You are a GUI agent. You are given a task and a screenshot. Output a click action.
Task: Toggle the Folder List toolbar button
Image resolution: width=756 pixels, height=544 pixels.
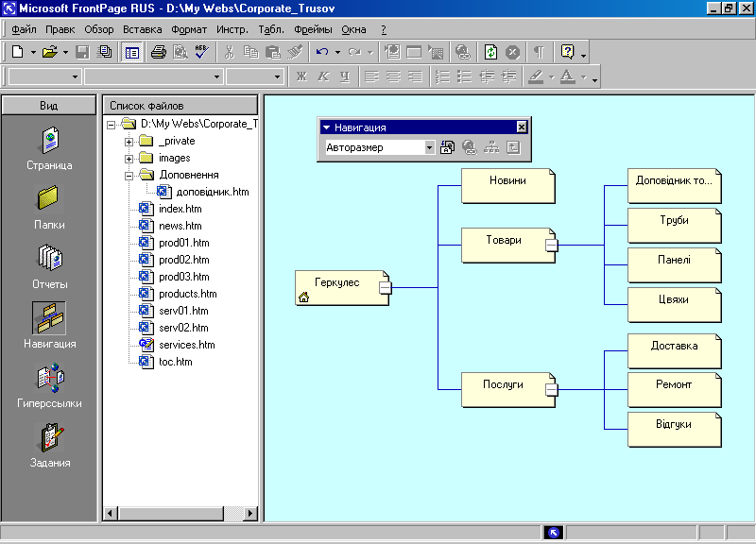(x=131, y=52)
